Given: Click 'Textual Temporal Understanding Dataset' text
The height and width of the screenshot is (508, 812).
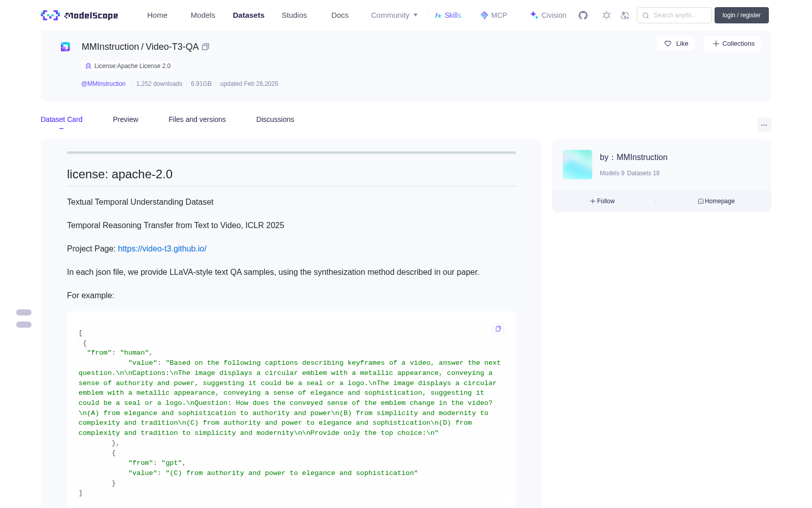Looking at the screenshot, I should tap(140, 202).
